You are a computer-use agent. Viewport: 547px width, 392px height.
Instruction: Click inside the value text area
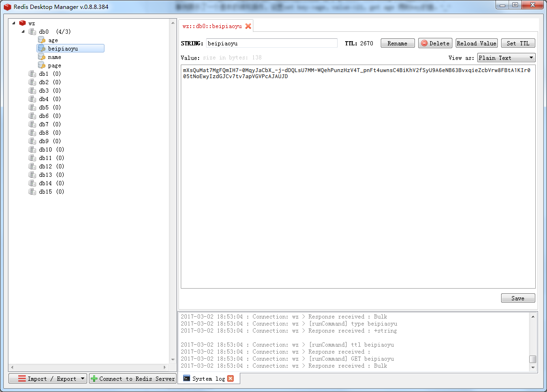point(358,177)
